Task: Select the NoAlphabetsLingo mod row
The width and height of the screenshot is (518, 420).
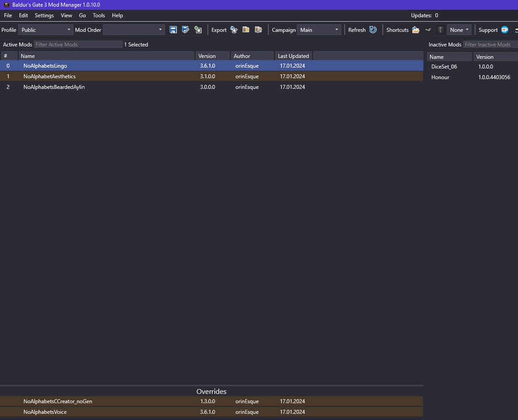Action: pyautogui.click(x=212, y=66)
